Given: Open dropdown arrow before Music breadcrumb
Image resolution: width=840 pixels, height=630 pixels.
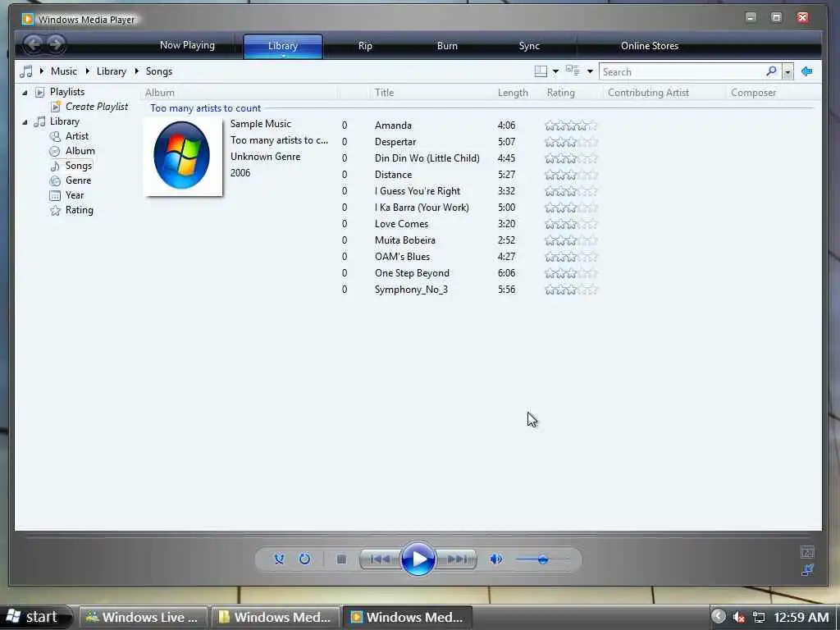Looking at the screenshot, I should pos(42,71).
